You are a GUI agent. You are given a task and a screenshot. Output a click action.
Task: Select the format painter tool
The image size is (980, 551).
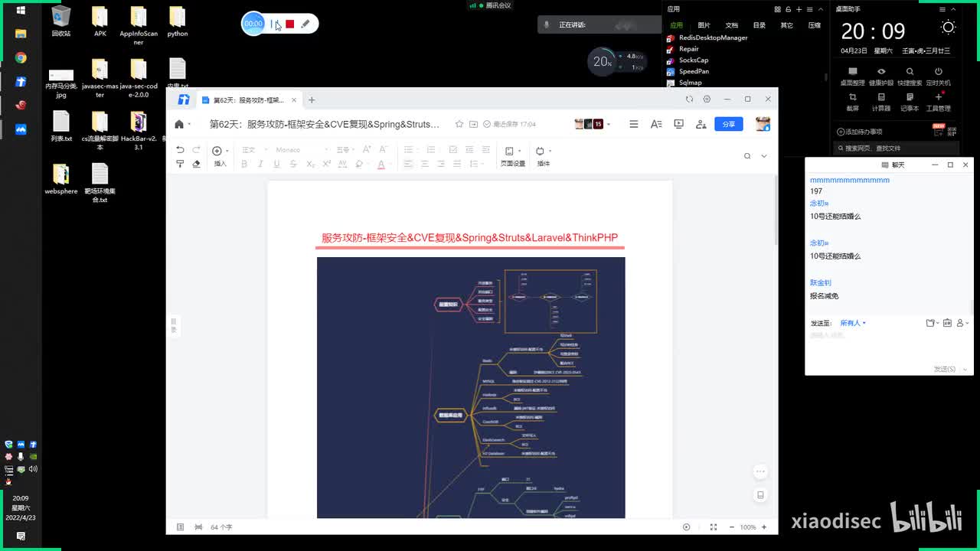point(180,164)
